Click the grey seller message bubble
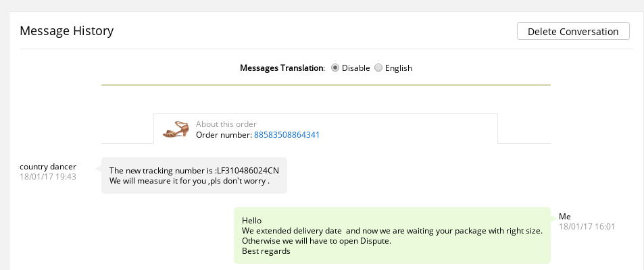644x270 pixels. click(x=194, y=175)
